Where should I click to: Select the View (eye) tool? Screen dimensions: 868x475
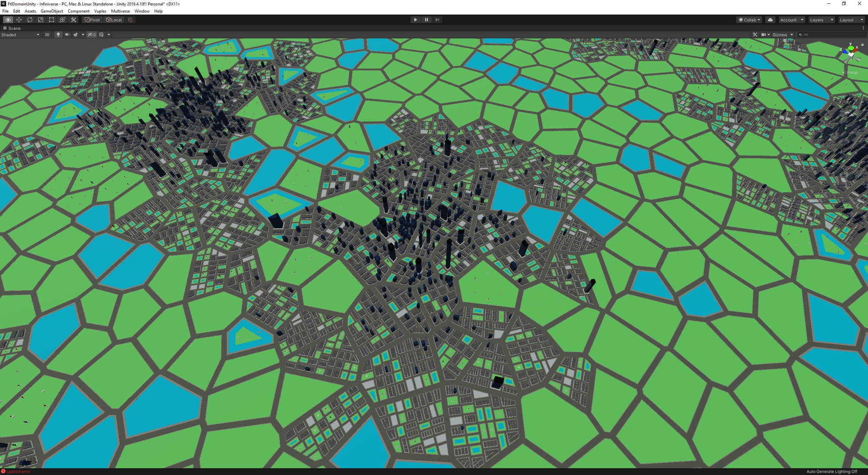pyautogui.click(x=8, y=20)
